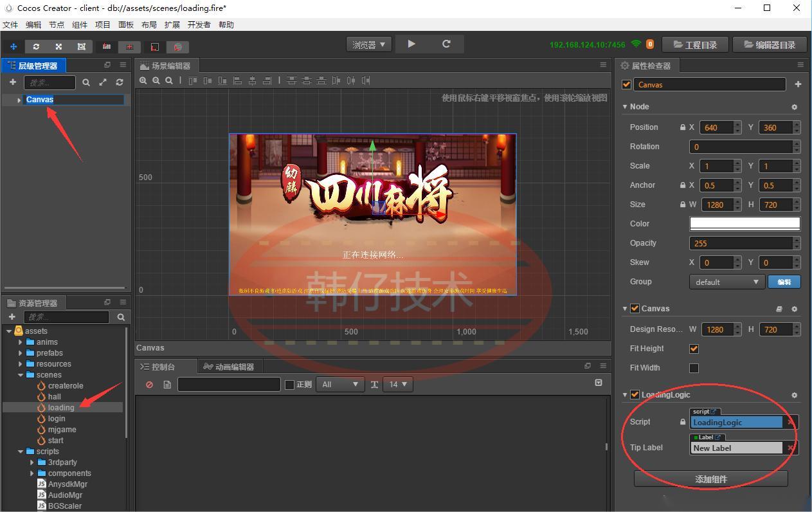Click the hierarchy search type magnifier icon
812x512 pixels.
86,82
